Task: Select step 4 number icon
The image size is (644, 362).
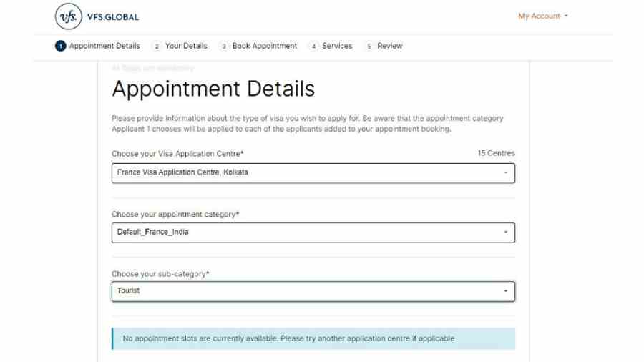Action: 313,46
